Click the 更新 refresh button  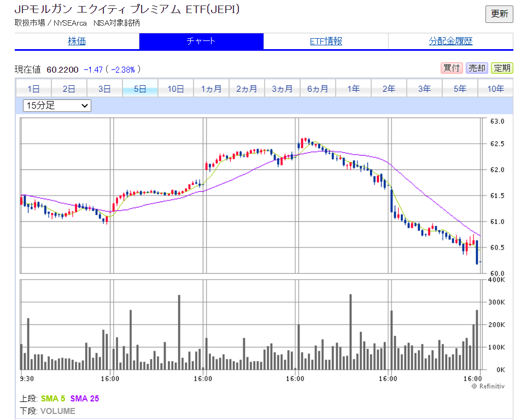pyautogui.click(x=499, y=14)
